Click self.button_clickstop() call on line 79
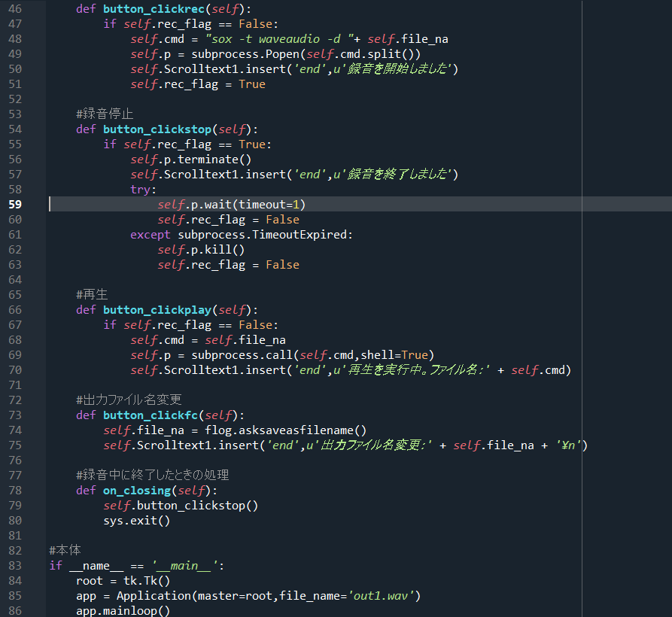672x617 pixels. pyautogui.click(x=181, y=506)
